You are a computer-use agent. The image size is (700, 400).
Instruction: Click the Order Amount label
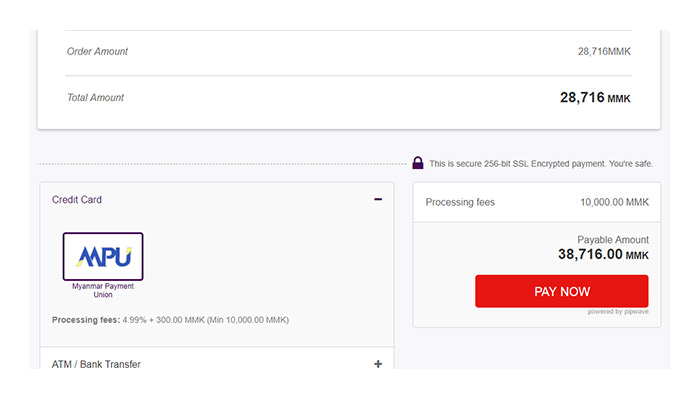(x=97, y=51)
